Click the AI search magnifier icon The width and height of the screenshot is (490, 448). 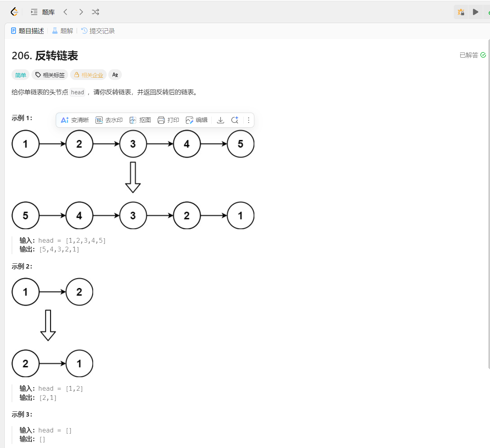pos(235,120)
